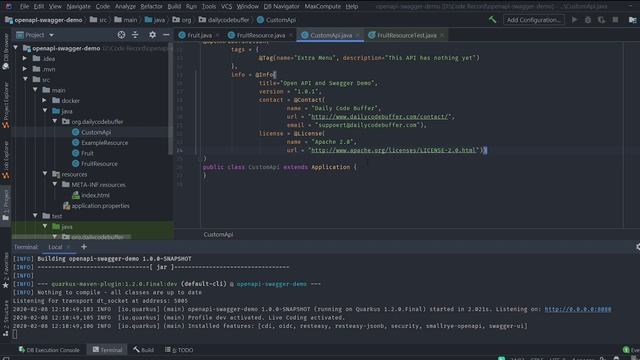Open the DB Browser side tool window
Image resolution: width=640 pixels, height=360 pixels.
[x=6, y=51]
